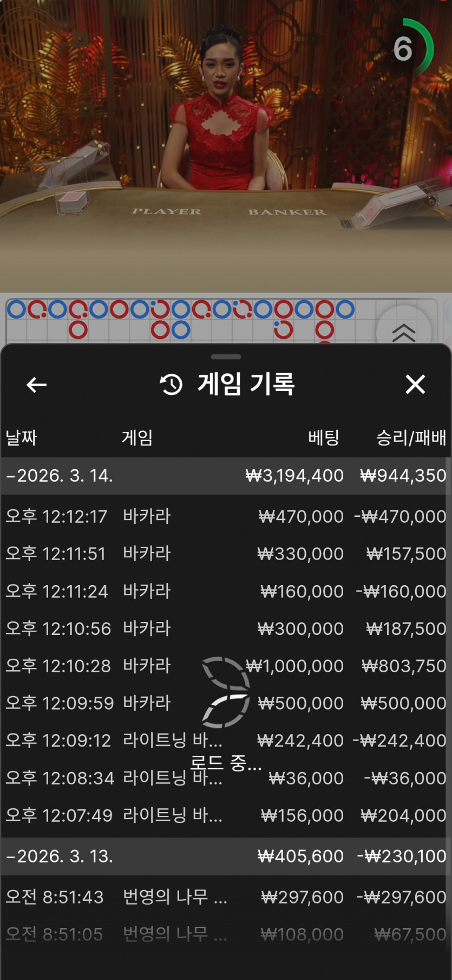Close the game history panel

415,385
